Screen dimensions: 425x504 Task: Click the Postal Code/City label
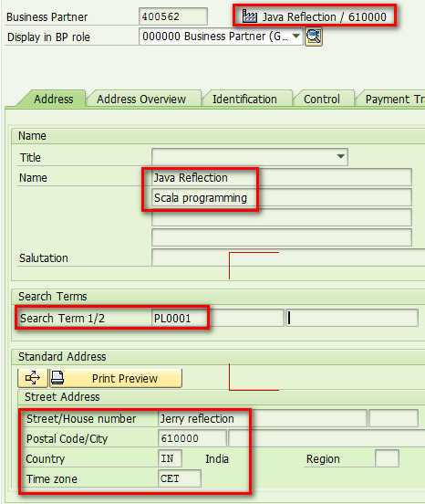pyautogui.click(x=67, y=439)
